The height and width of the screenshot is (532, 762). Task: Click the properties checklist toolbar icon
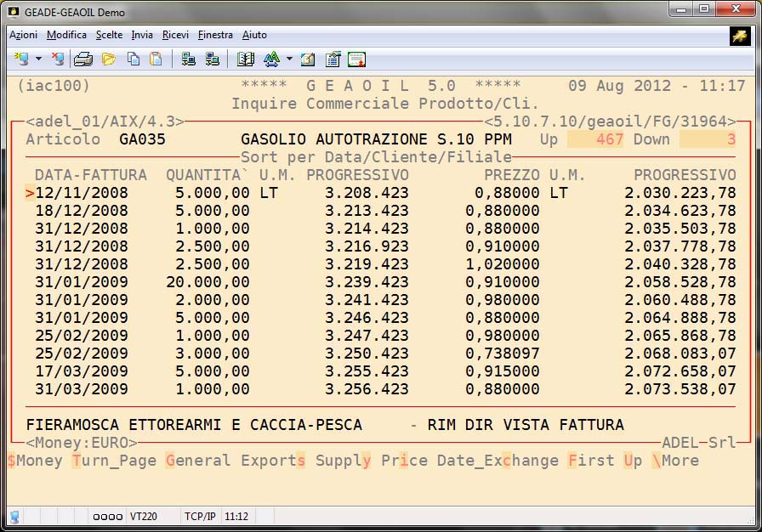(333, 59)
